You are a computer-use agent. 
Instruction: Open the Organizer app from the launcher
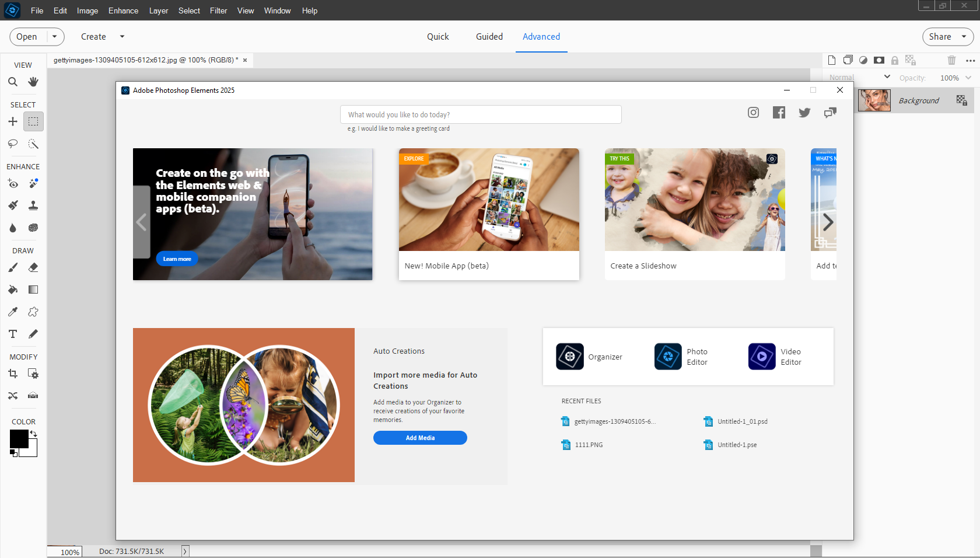(x=589, y=357)
